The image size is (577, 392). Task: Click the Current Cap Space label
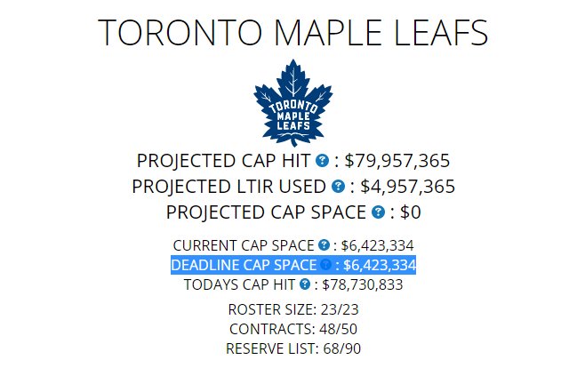244,245
